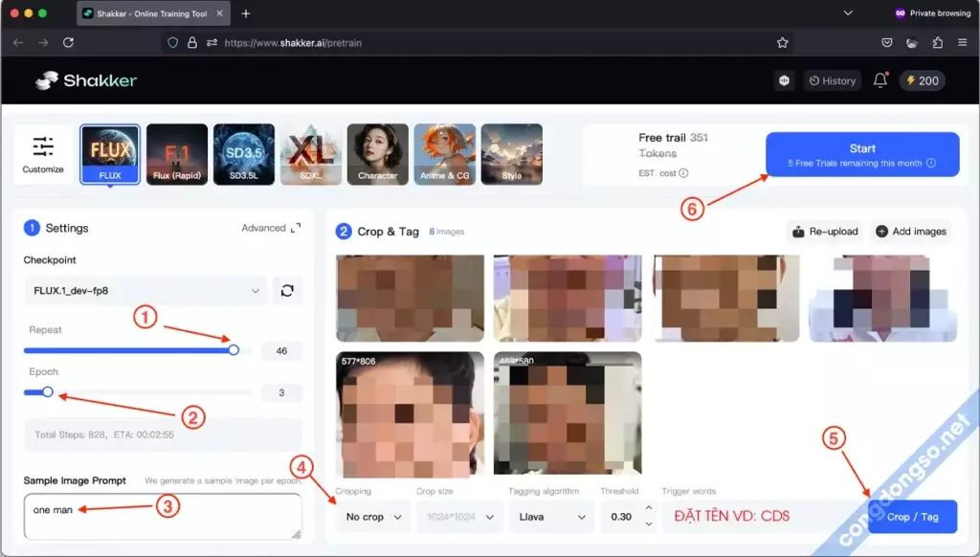Select the Flux (Rapid) model
Image resolution: width=980 pixels, height=557 pixels.
click(176, 153)
